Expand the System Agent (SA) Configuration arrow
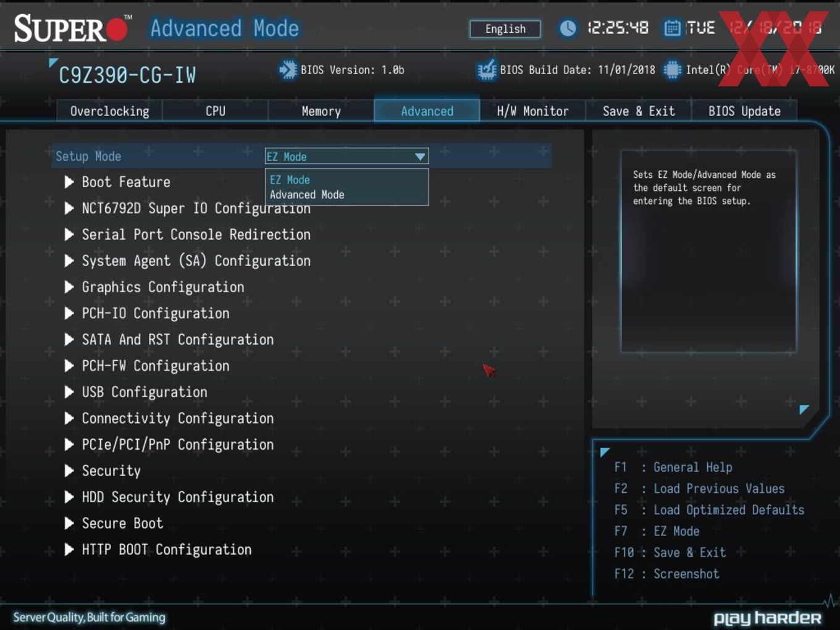This screenshot has width=840, height=630. coord(69,261)
